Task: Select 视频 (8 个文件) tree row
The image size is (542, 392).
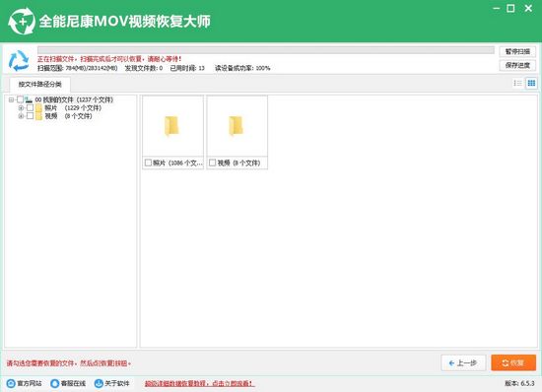Action: (68, 116)
